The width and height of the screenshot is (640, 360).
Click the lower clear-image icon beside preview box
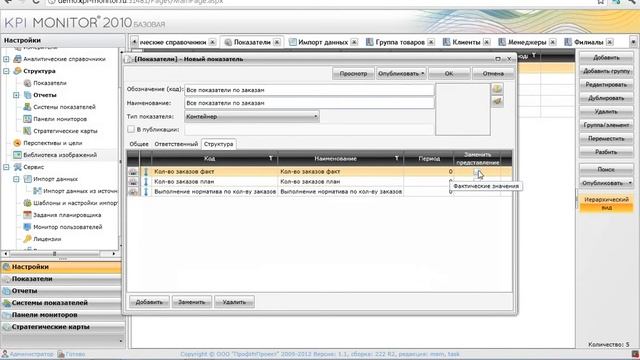pyautogui.click(x=497, y=101)
